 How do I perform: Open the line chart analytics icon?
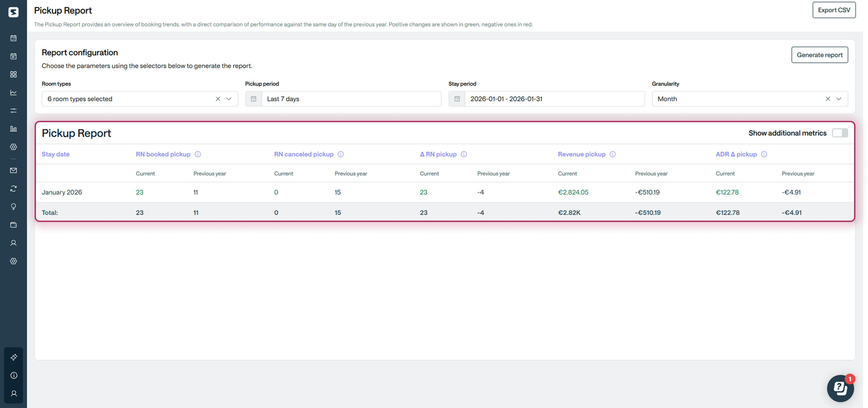point(13,92)
